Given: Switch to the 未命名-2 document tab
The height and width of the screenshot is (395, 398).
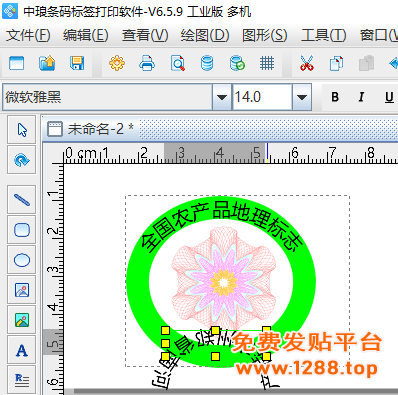Looking at the screenshot, I should [x=91, y=129].
